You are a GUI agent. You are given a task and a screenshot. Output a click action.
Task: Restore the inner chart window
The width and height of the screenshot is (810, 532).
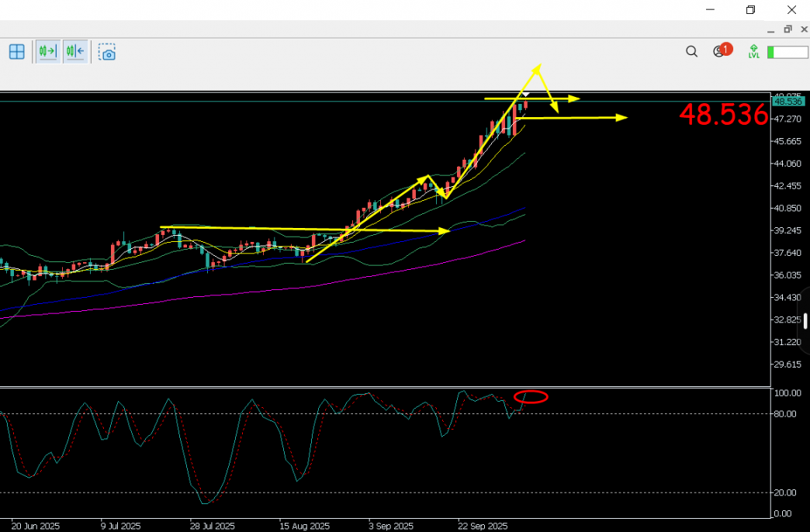click(x=787, y=29)
